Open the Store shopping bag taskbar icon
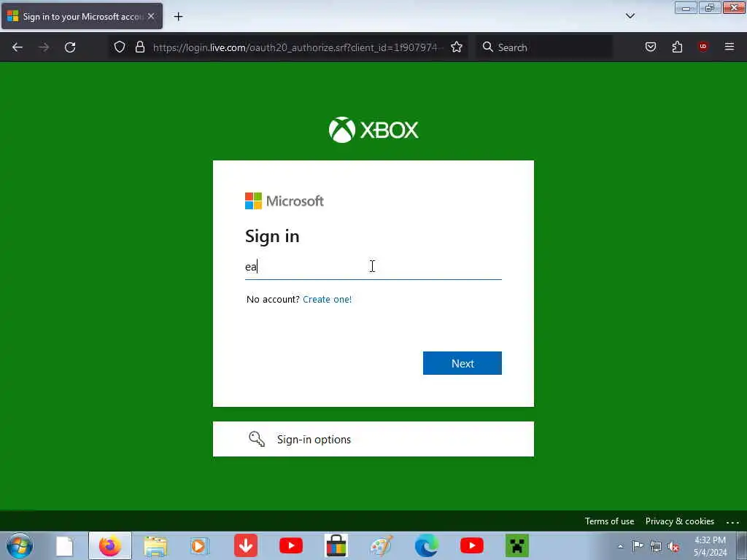747x560 pixels. click(336, 545)
